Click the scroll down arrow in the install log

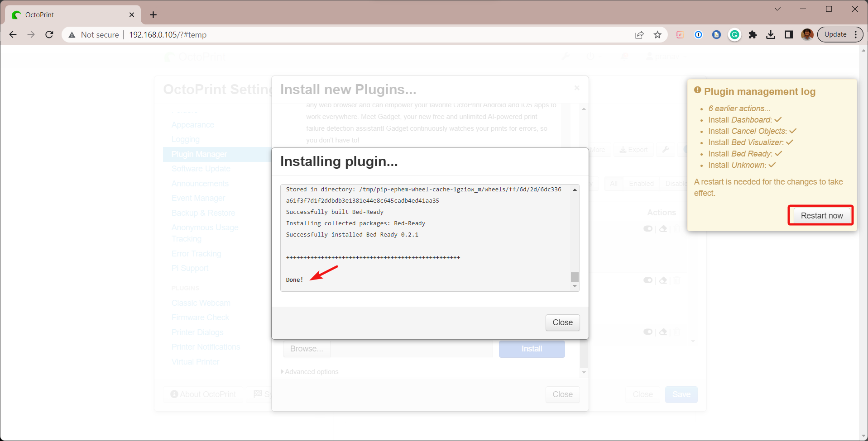pyautogui.click(x=575, y=286)
